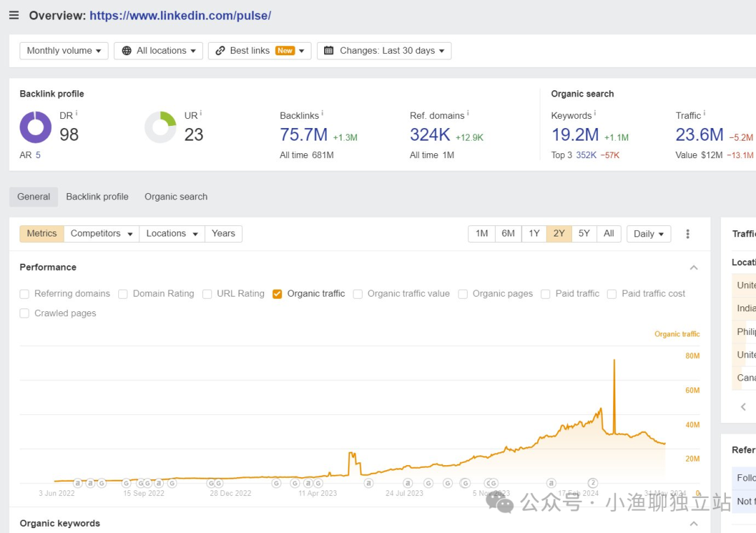Set chart range to 6M
Image resolution: width=756 pixels, height=533 pixels.
[508, 234]
